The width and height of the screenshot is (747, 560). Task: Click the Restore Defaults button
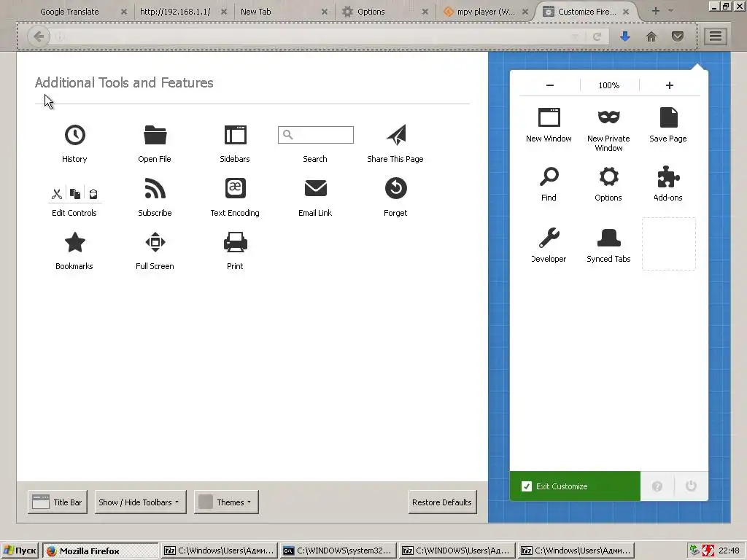pyautogui.click(x=442, y=502)
